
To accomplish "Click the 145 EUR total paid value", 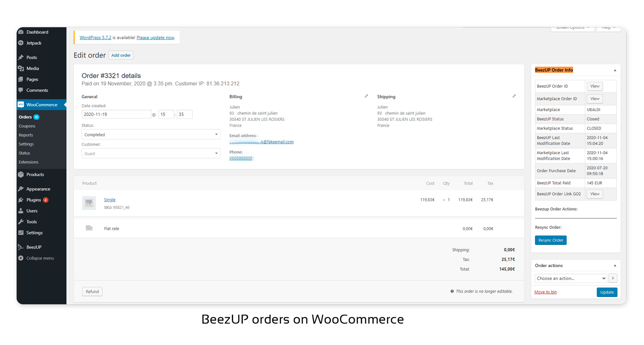I will pyautogui.click(x=595, y=183).
